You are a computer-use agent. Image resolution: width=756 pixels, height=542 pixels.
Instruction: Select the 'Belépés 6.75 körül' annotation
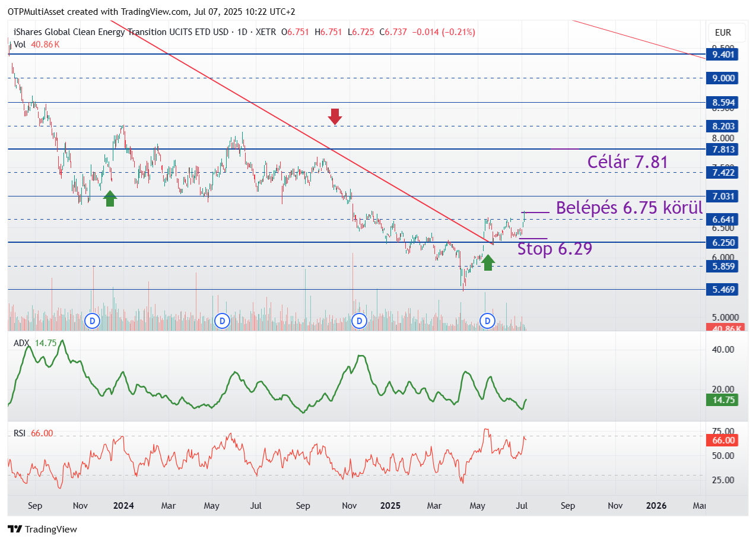click(629, 208)
